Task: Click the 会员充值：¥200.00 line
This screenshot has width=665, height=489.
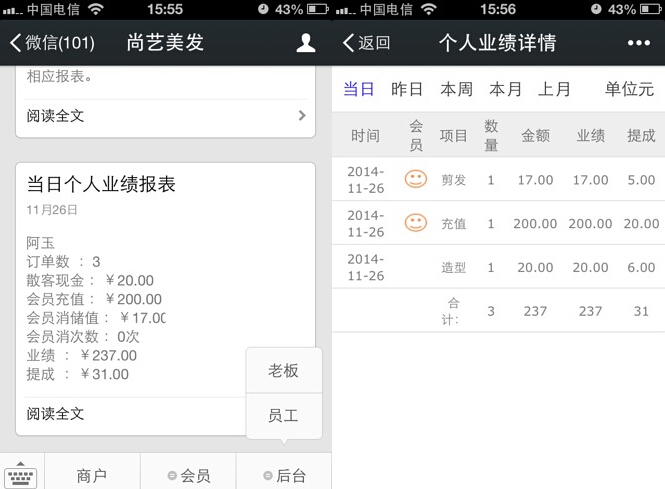Action: (x=94, y=299)
